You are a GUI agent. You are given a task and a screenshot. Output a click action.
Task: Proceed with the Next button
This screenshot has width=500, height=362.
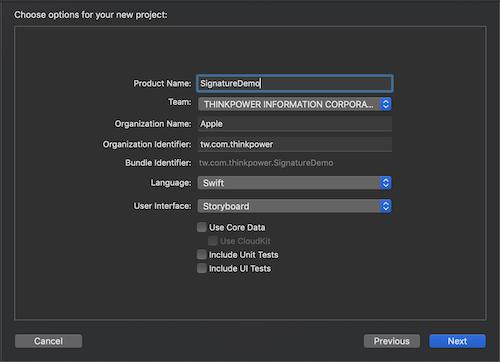457,341
